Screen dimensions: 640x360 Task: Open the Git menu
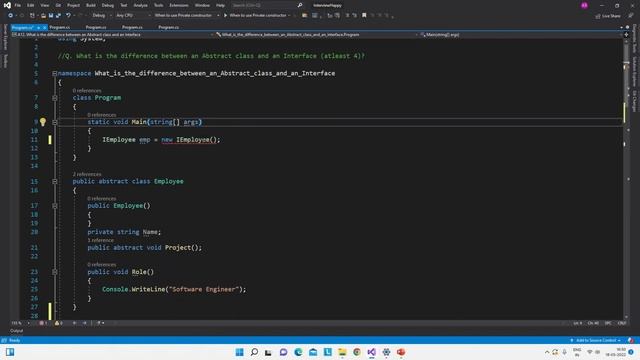pos(58,5)
